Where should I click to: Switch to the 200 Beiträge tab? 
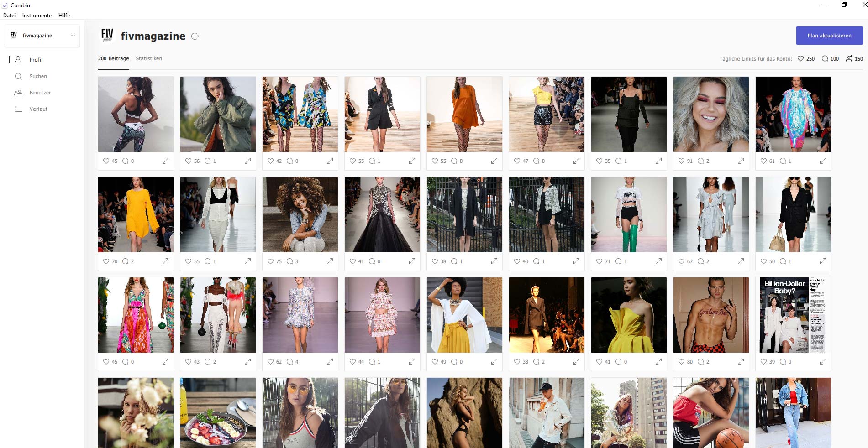[114, 59]
